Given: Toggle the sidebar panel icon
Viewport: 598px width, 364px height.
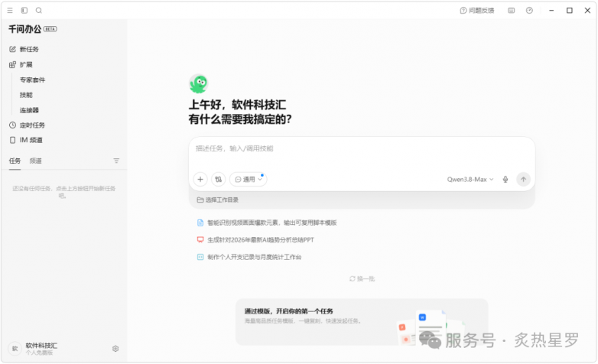Looking at the screenshot, I should pyautogui.click(x=24, y=11).
